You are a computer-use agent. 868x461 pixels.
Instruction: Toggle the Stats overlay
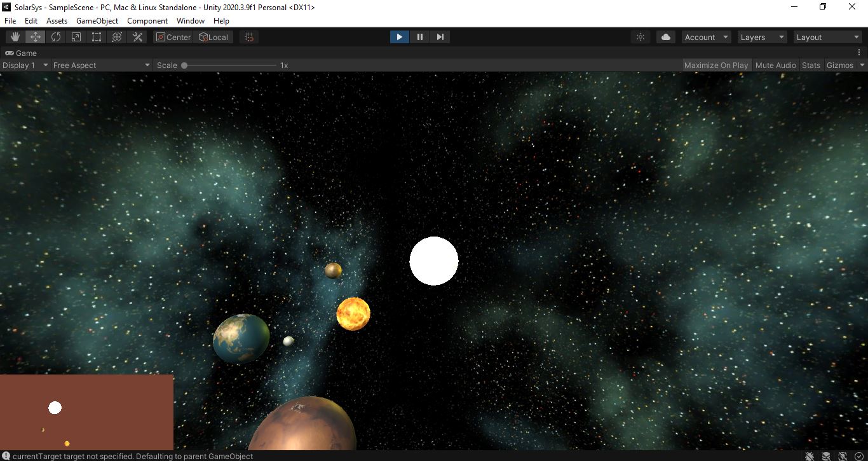[811, 65]
